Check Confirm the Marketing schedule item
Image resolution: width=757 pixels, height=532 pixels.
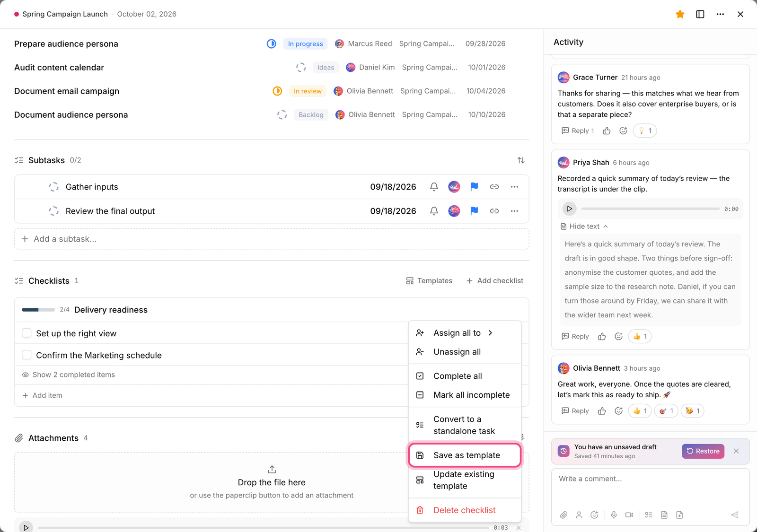coord(27,355)
